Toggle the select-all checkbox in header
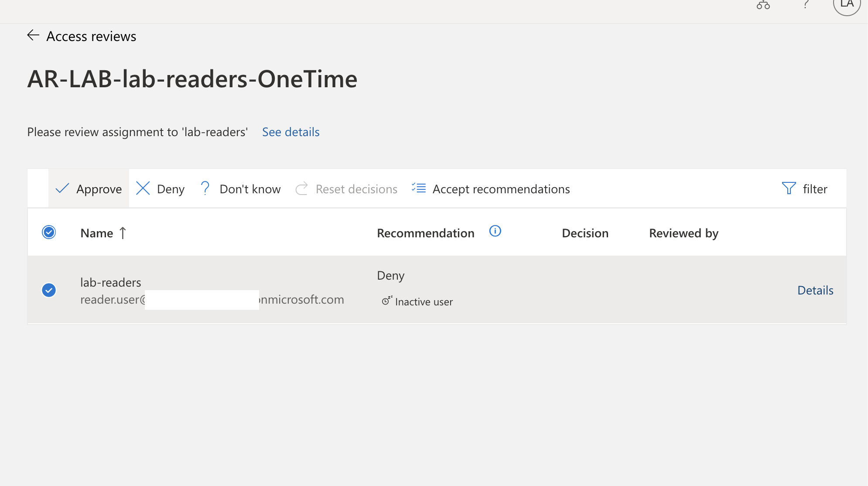Image resolution: width=868 pixels, height=486 pixels. pos(49,232)
